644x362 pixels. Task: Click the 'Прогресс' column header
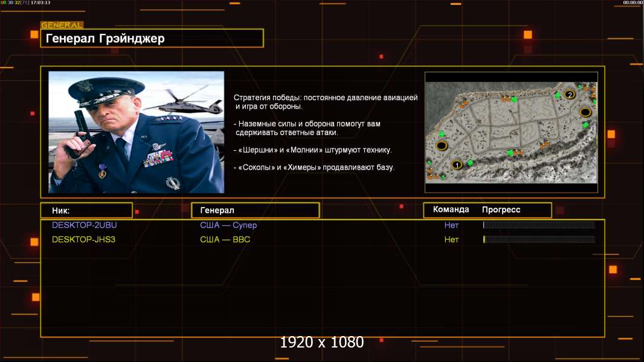point(501,210)
